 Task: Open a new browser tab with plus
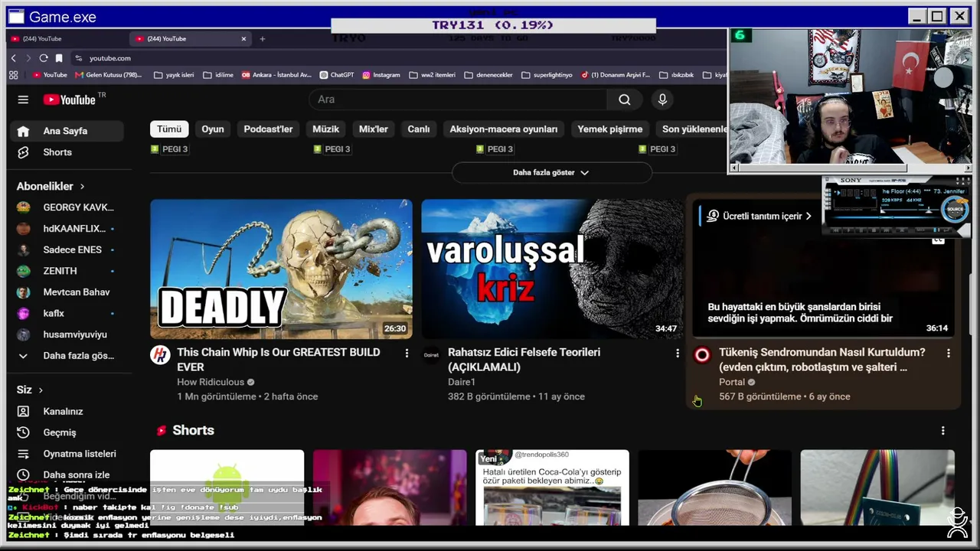tap(263, 39)
